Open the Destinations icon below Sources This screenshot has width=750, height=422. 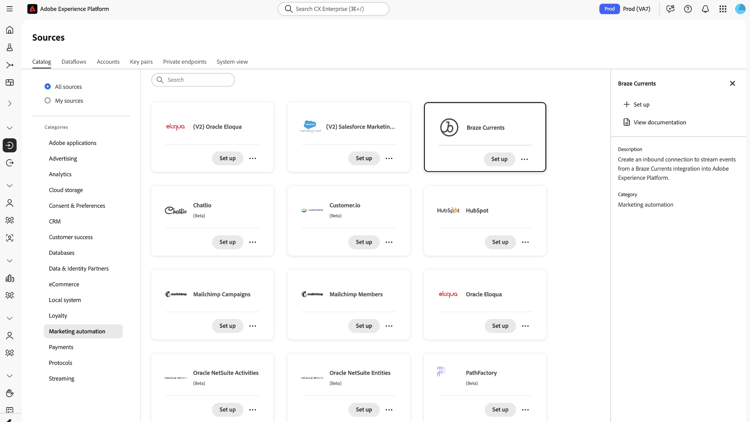tap(10, 163)
